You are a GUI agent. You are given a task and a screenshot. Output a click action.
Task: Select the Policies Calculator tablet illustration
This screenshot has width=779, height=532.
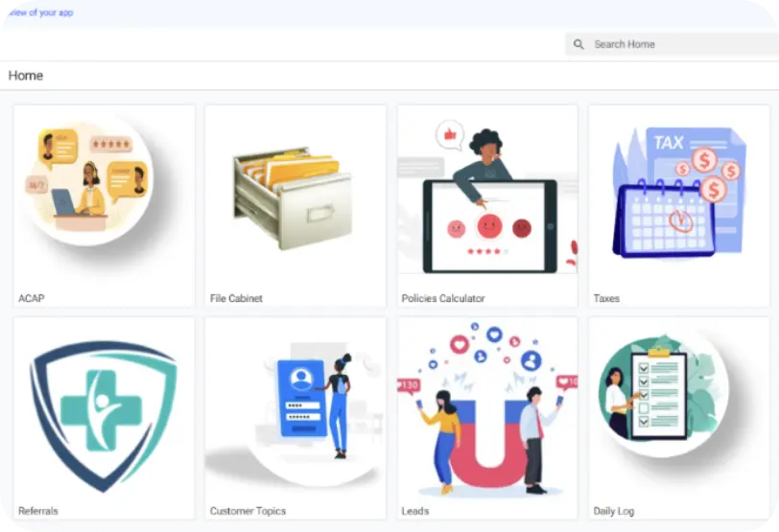pyautogui.click(x=487, y=197)
